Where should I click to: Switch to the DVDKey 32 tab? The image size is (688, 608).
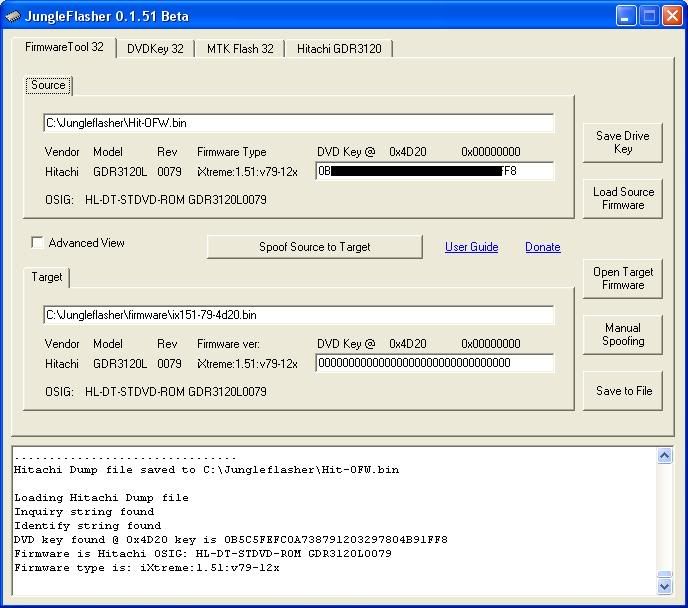click(155, 49)
